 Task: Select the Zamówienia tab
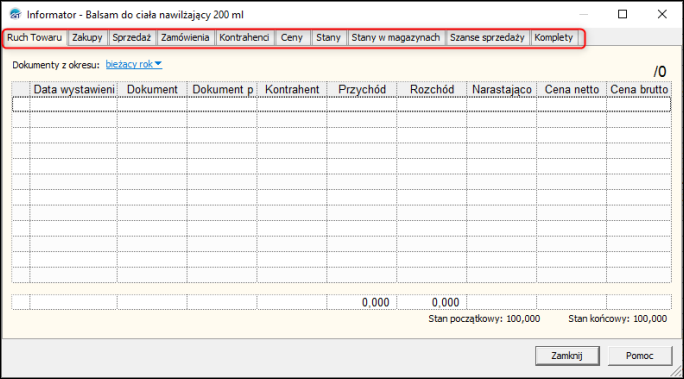click(x=185, y=38)
